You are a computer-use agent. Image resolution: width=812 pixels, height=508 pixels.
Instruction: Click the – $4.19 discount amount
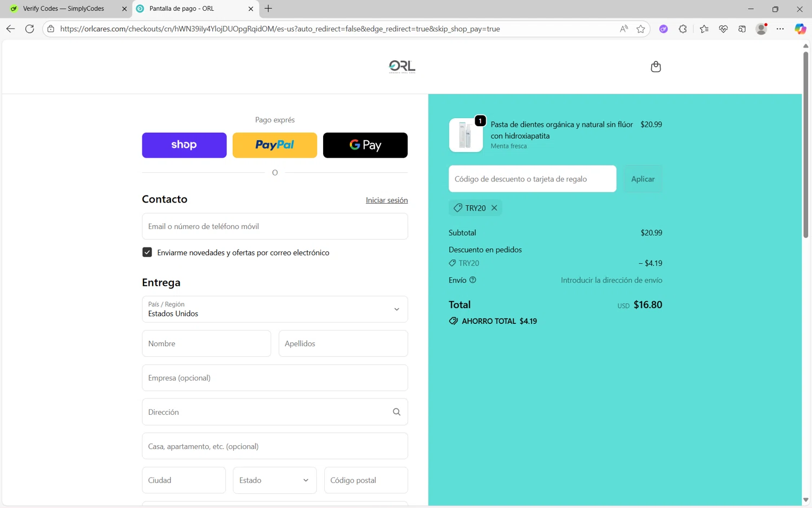650,263
